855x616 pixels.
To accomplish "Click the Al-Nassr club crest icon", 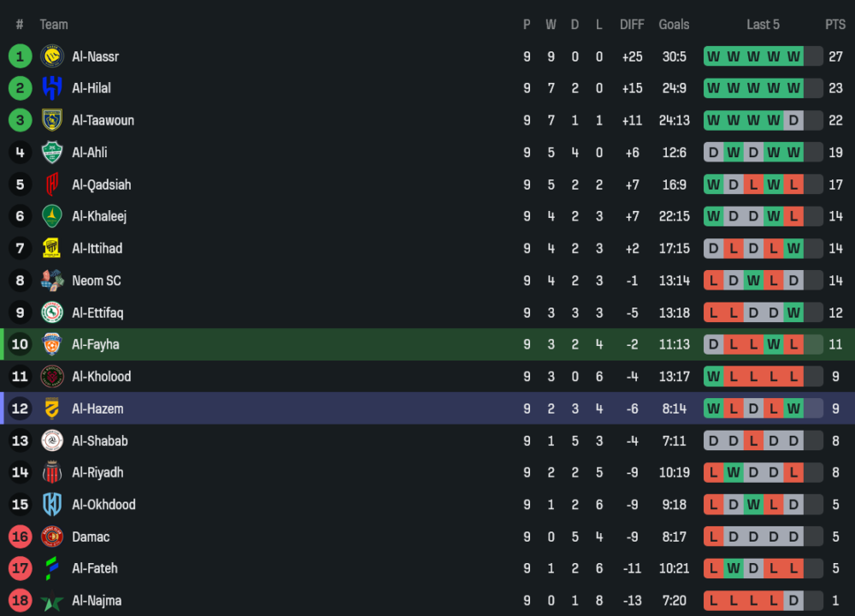I will tap(52, 56).
